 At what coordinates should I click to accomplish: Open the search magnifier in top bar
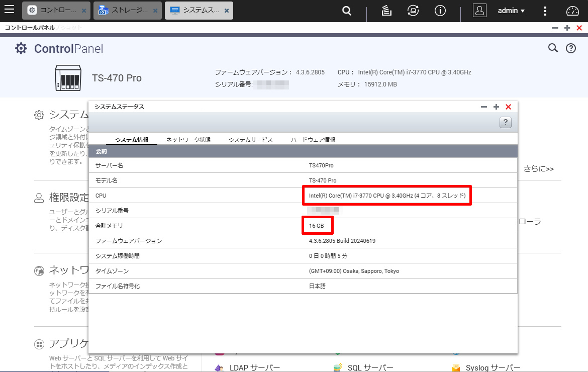tap(347, 11)
